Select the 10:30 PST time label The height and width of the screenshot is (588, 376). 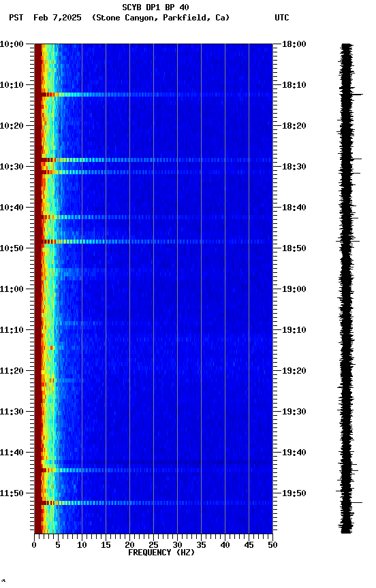coord(12,167)
